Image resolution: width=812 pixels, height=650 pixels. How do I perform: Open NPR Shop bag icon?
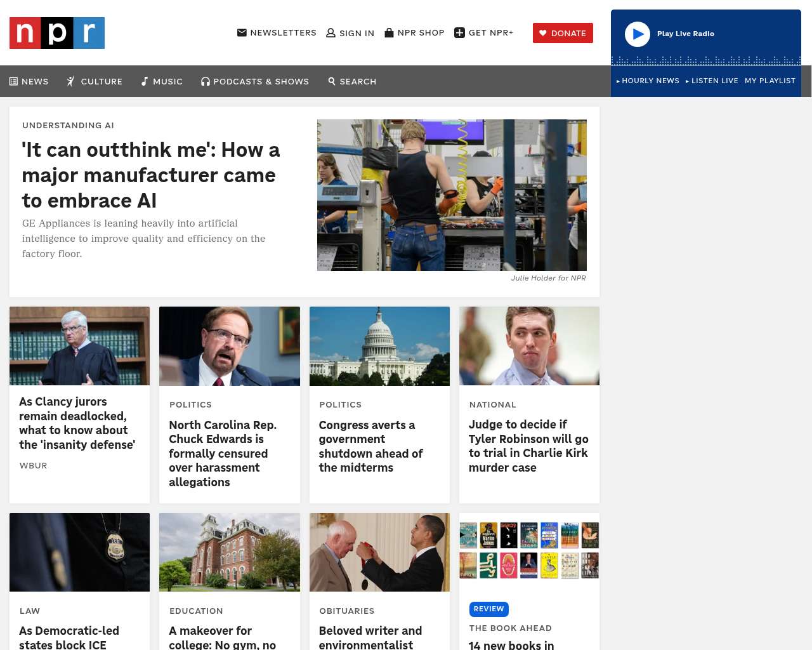tap(389, 32)
